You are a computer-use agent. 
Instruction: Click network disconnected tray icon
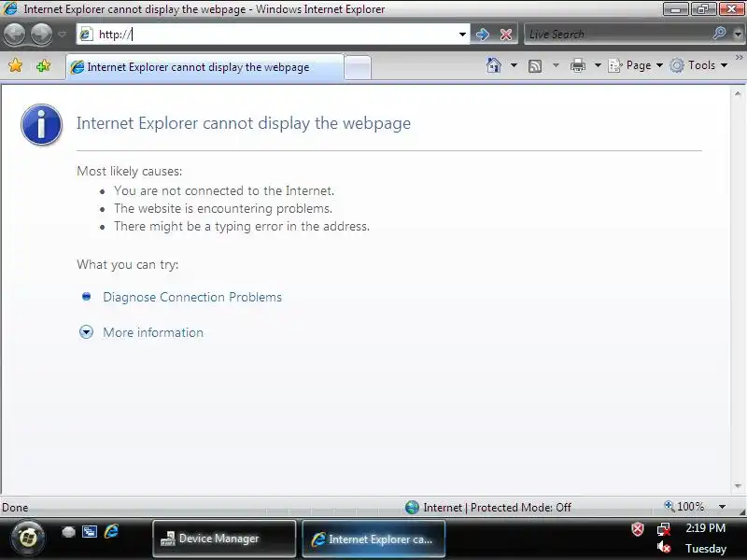[x=664, y=529]
